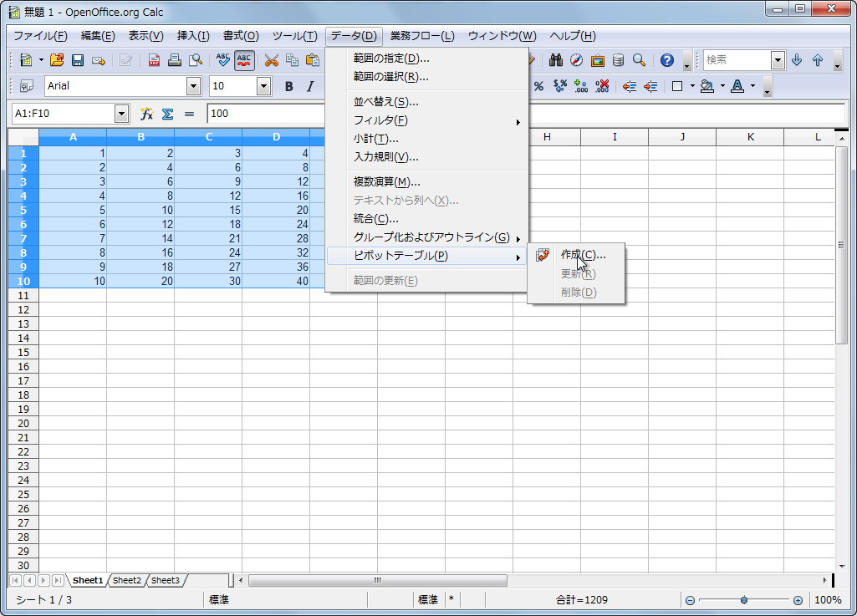857x616 pixels.
Task: Export directly as PDF icon
Action: (x=154, y=60)
